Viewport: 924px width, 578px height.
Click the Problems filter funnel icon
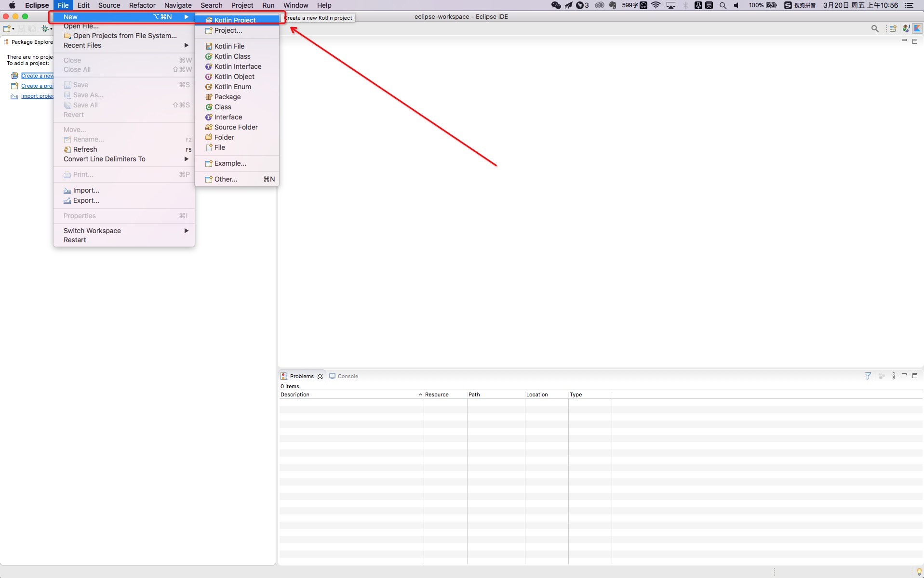pyautogui.click(x=868, y=376)
